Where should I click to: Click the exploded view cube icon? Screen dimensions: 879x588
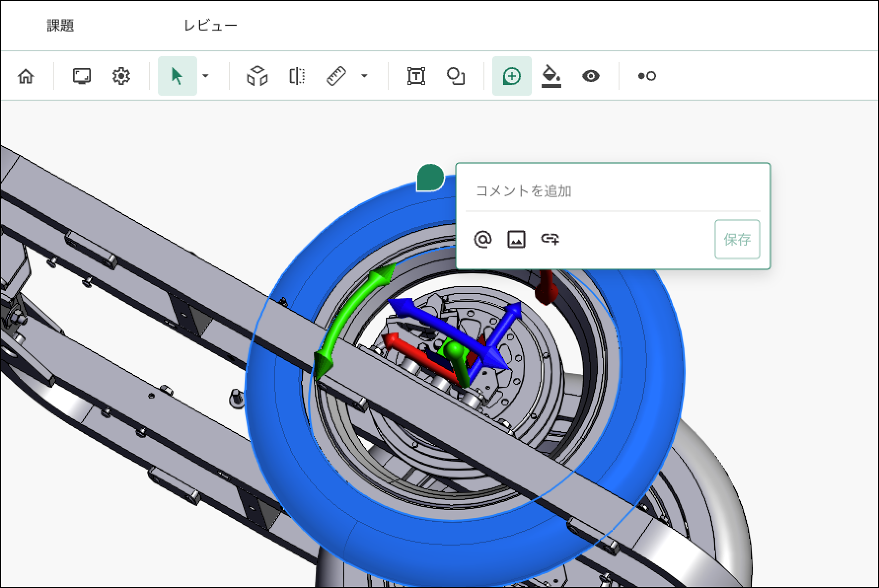pyautogui.click(x=257, y=76)
